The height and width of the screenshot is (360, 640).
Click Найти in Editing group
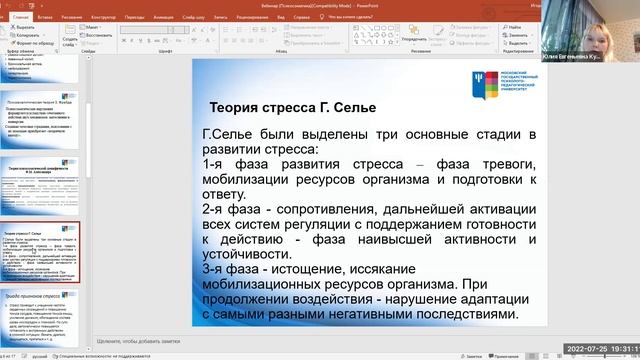512,27
